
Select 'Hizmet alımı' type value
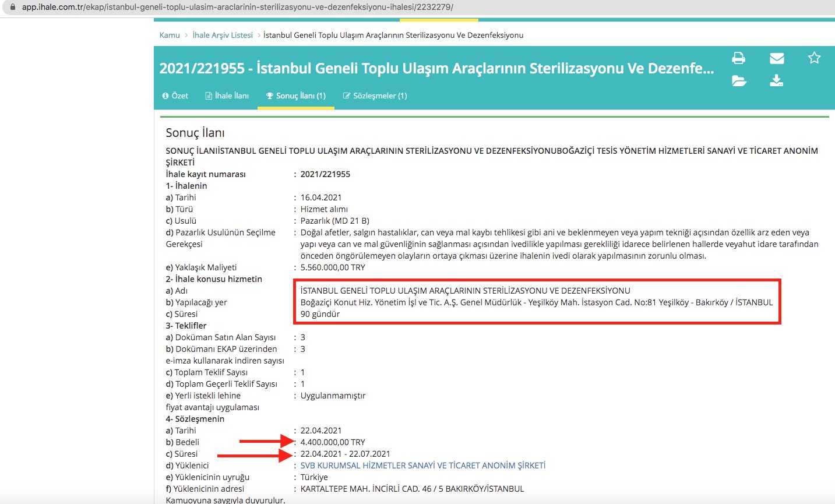point(324,209)
